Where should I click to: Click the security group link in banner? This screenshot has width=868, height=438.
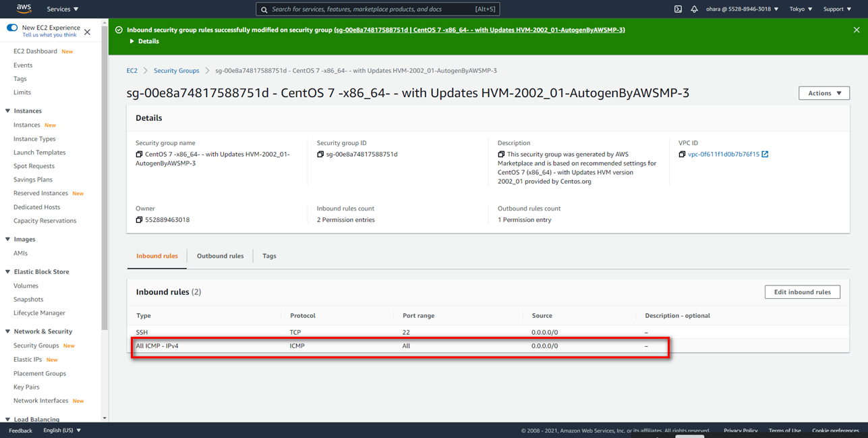480,30
